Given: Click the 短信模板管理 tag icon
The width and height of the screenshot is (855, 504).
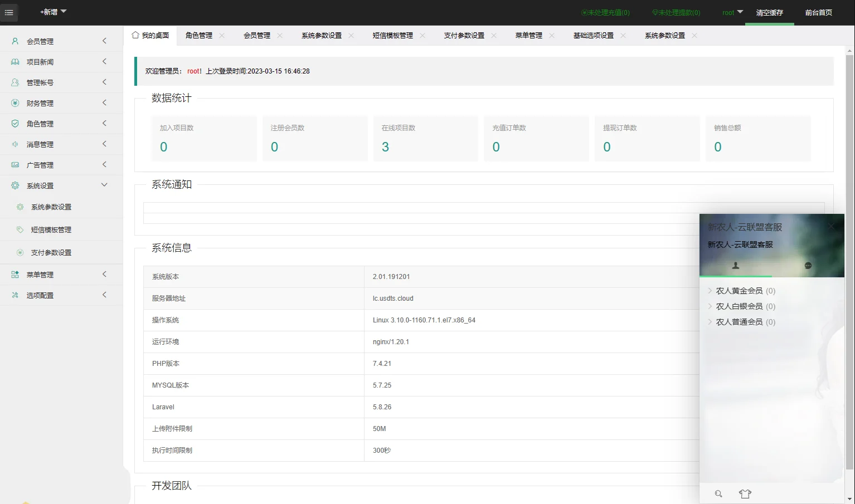Looking at the screenshot, I should coord(20,229).
